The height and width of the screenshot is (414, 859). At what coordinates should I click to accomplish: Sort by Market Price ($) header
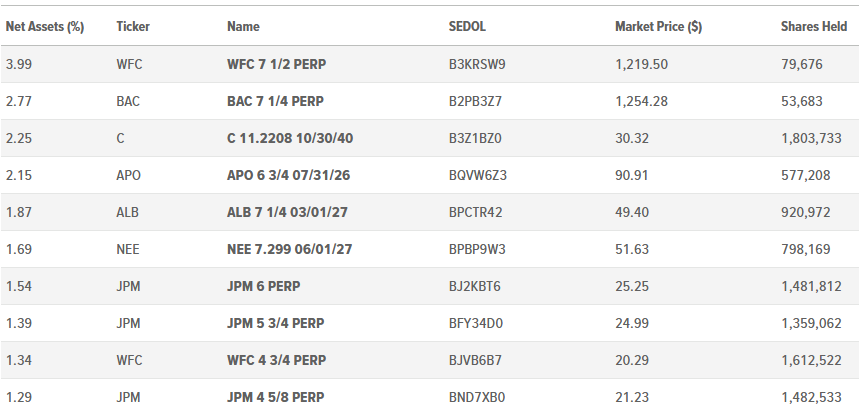(658, 27)
